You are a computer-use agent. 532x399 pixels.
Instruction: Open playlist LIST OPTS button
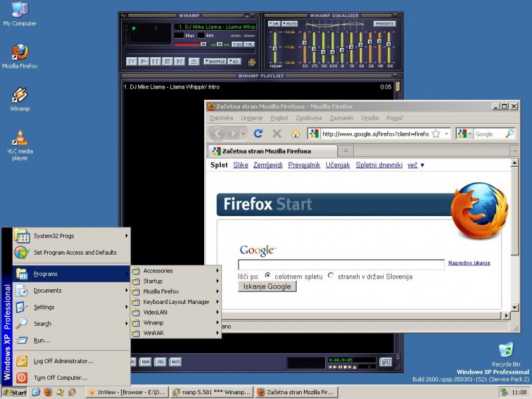pyautogui.click(x=386, y=362)
